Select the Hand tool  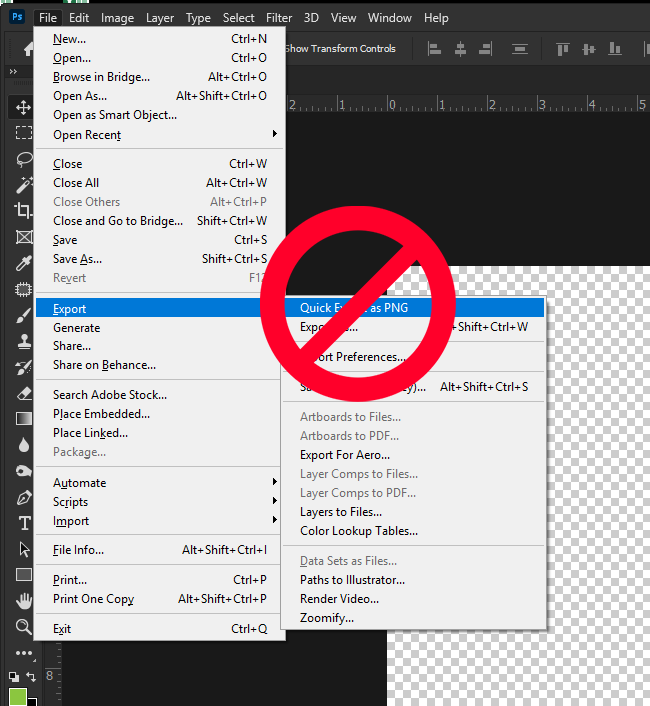[23, 601]
